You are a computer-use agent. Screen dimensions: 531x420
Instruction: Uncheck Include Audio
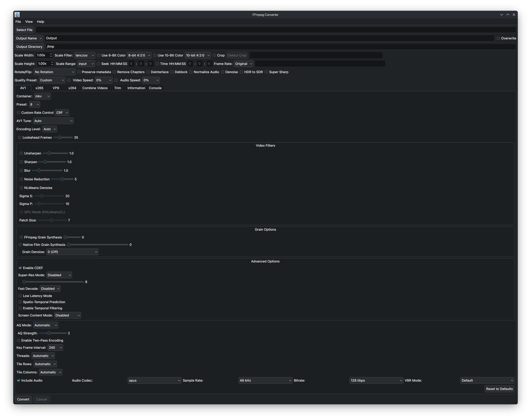tap(19, 380)
